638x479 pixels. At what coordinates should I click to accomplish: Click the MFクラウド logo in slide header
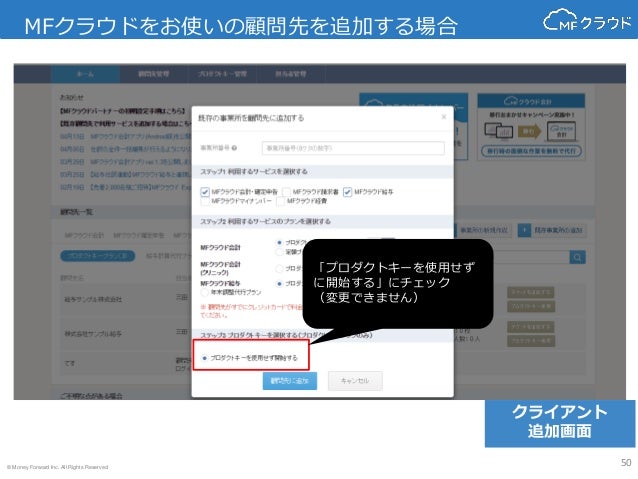pos(587,20)
